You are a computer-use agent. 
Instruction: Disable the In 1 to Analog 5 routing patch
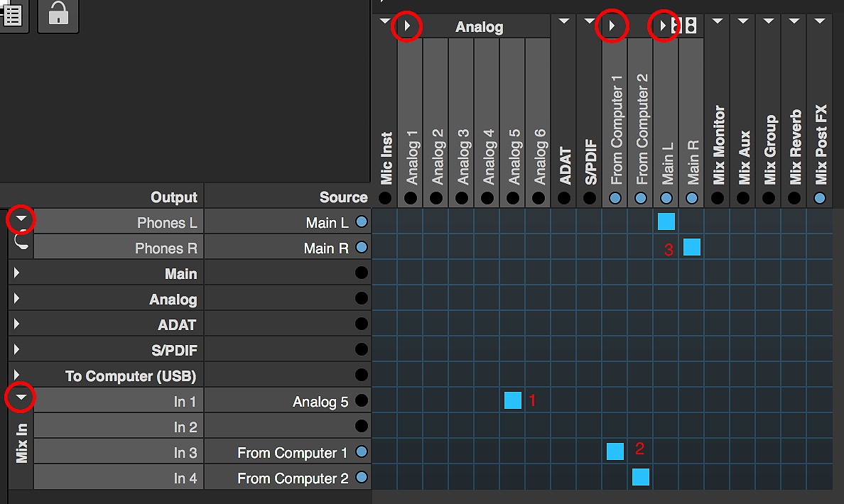coord(513,400)
